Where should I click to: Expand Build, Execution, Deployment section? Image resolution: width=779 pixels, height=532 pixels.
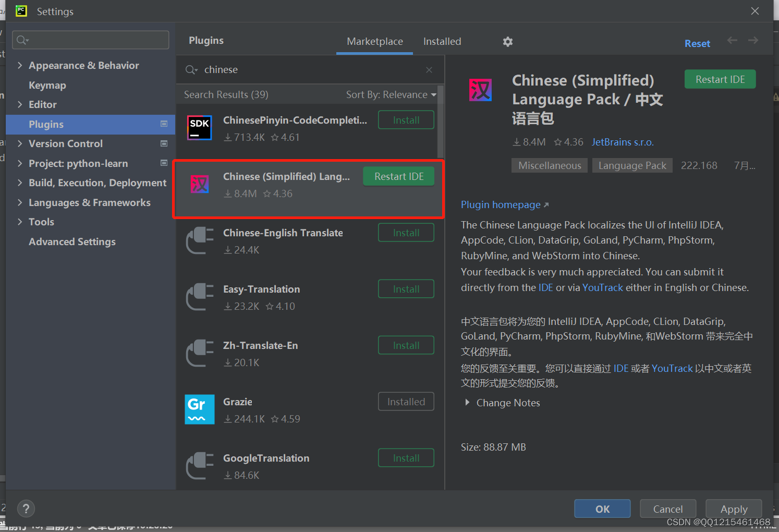point(20,183)
